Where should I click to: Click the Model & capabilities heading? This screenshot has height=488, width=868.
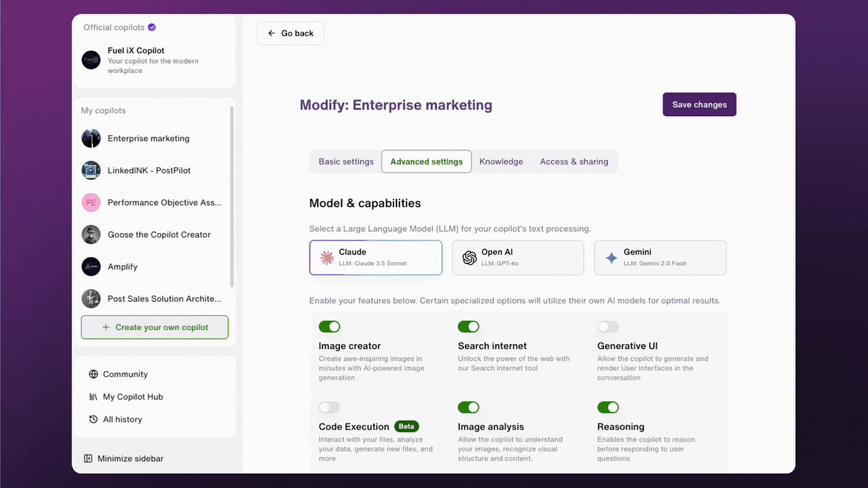[x=365, y=203]
